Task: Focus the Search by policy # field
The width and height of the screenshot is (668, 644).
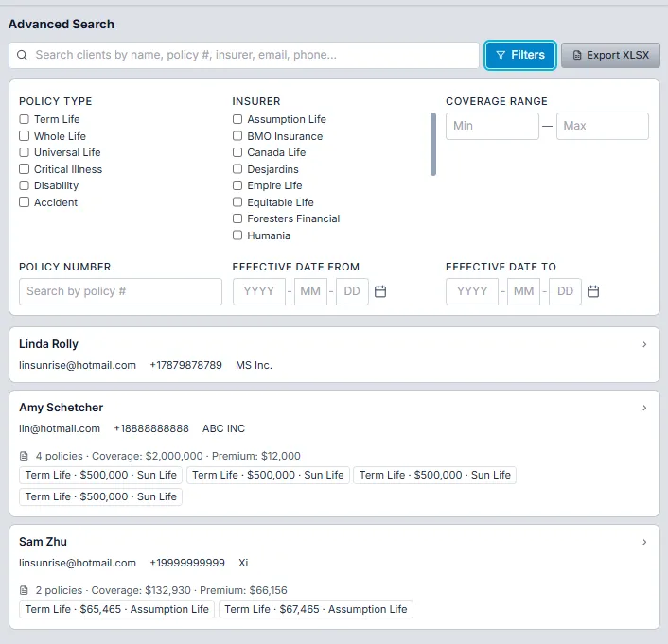Action: [x=120, y=292]
